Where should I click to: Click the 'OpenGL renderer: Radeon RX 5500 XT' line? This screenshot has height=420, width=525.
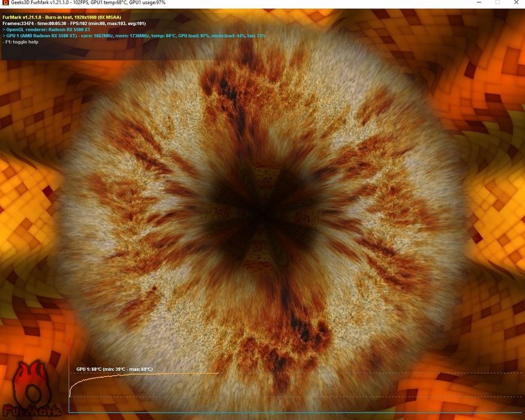(x=47, y=29)
